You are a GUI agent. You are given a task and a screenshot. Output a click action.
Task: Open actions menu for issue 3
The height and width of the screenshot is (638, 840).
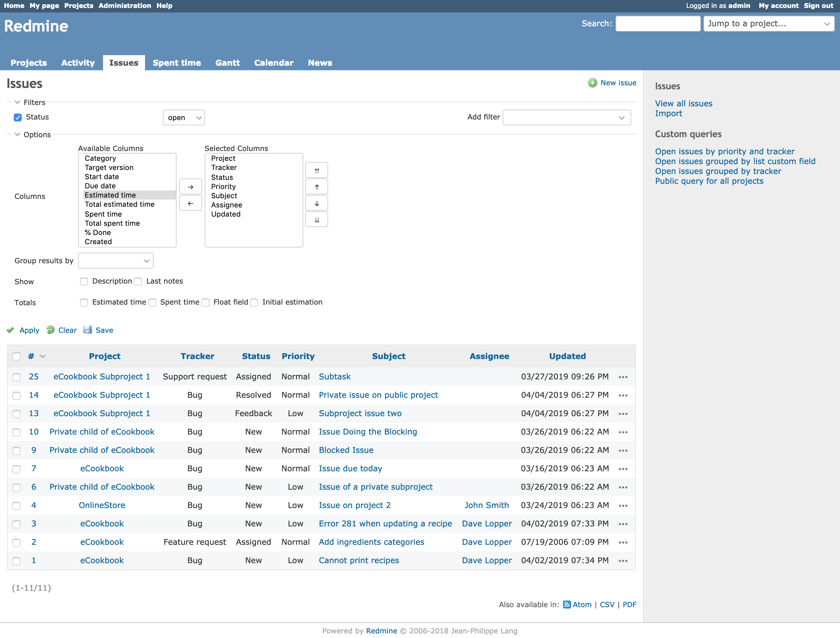coord(623,524)
